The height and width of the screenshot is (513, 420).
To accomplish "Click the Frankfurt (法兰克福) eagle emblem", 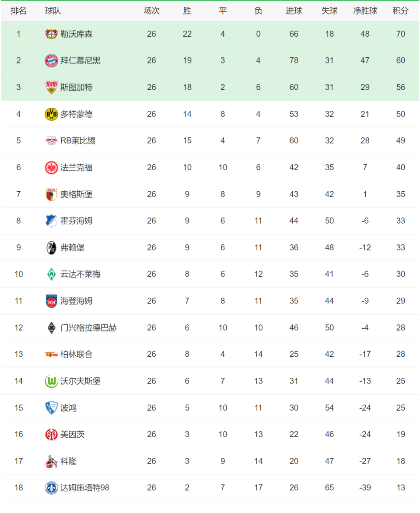I will (x=51, y=168).
